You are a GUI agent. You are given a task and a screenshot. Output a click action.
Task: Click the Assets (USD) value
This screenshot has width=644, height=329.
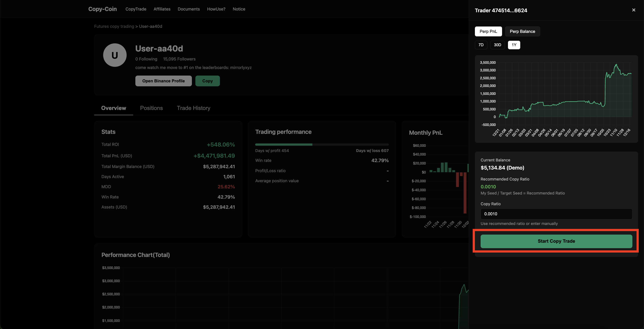point(219,207)
